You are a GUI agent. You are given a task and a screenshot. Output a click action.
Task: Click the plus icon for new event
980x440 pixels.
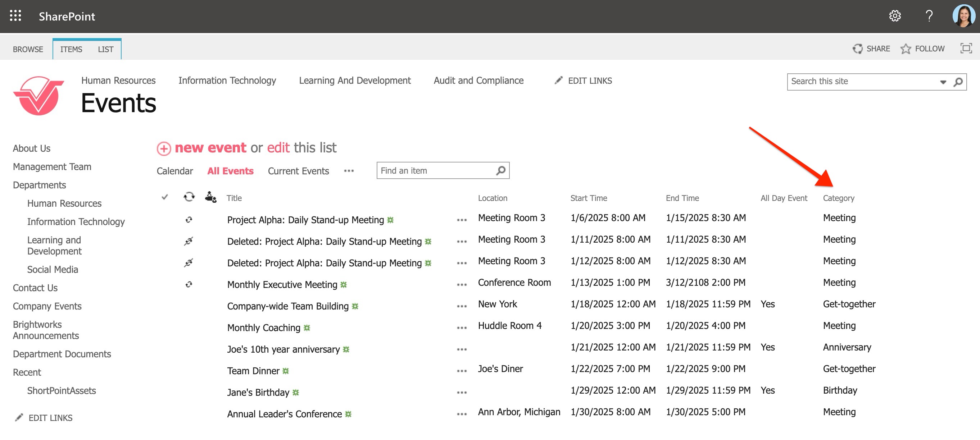[164, 149]
